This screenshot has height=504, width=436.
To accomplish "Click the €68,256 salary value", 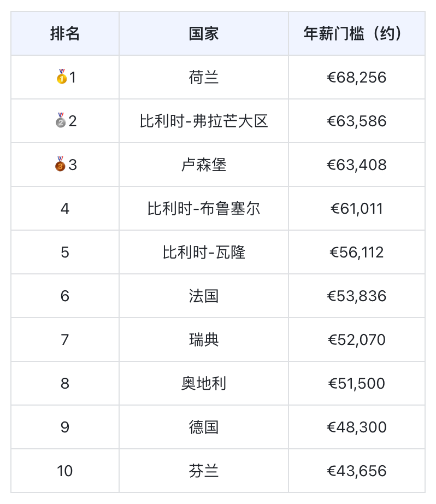I will (x=356, y=78).
